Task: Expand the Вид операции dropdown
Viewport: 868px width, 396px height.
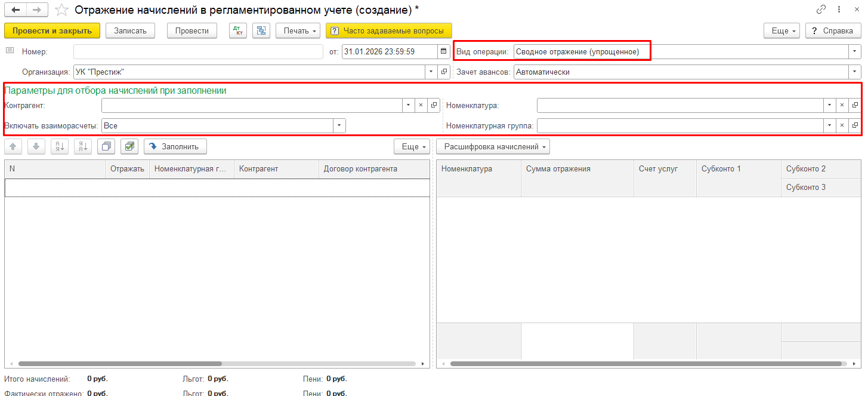Action: click(855, 52)
